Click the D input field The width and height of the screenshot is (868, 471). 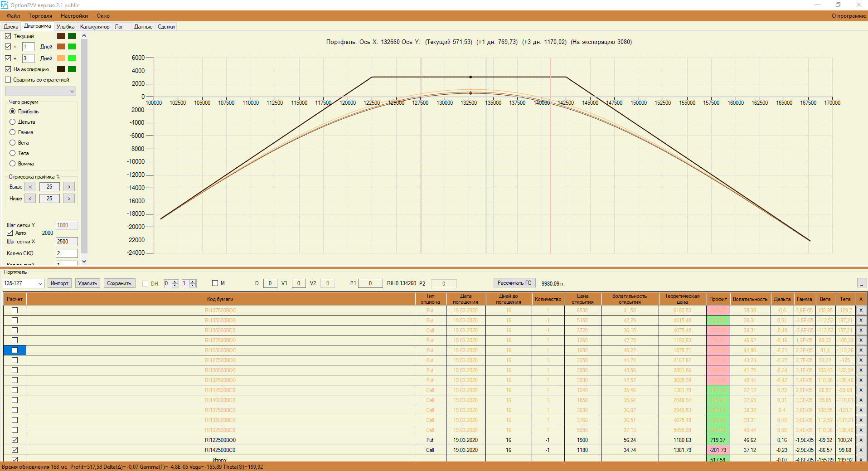[270, 283]
